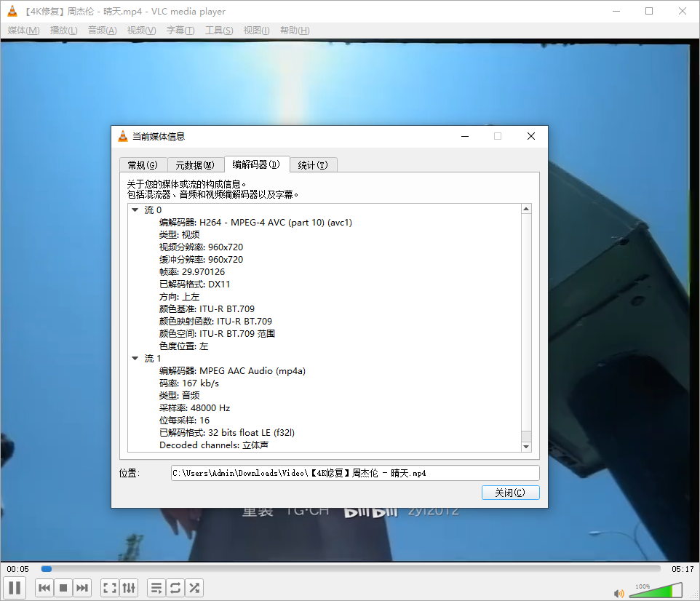700x601 pixels.
Task: Jump to previous media track
Action: coord(44,588)
